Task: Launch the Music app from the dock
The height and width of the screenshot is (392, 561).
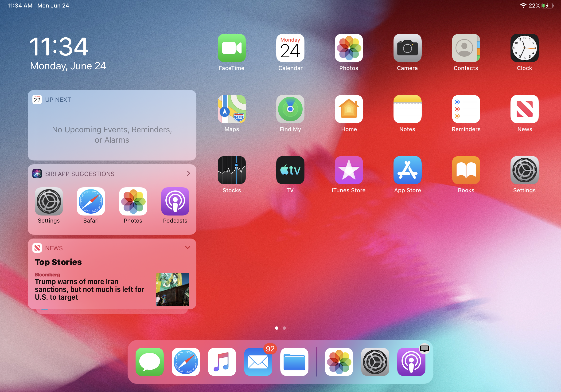Action: click(222, 362)
